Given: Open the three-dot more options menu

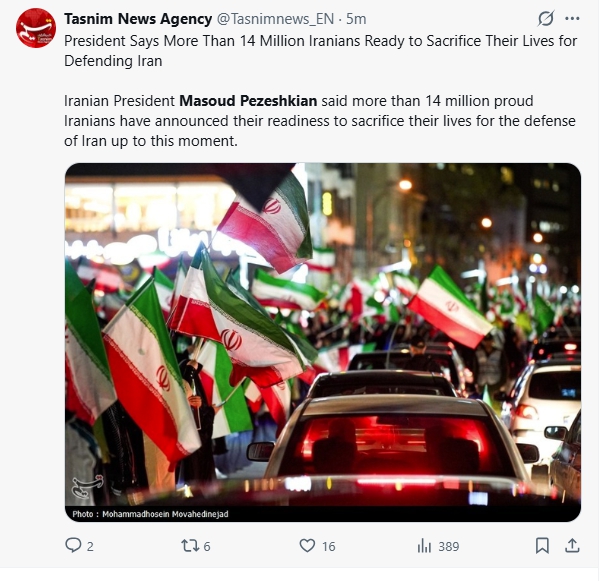Looking at the screenshot, I should point(572,18).
